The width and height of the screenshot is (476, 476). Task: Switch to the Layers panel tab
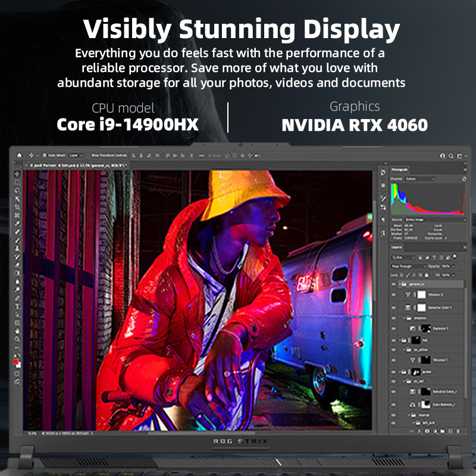point(397,246)
